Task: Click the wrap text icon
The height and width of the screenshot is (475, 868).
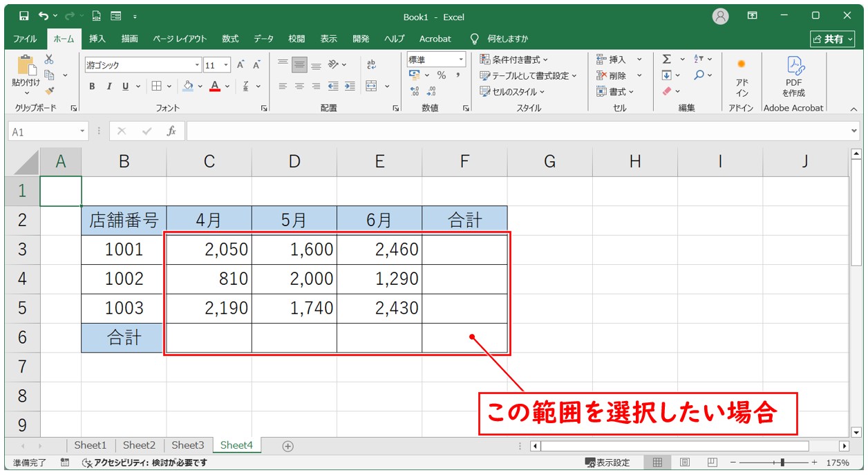Action: pos(372,64)
